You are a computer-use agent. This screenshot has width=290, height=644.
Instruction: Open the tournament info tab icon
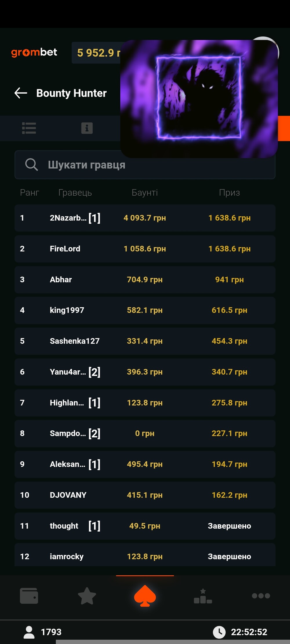(87, 128)
